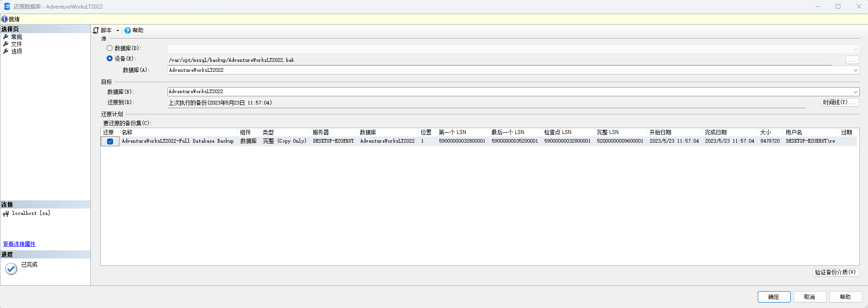Image resolution: width=868 pixels, height=308 pixels.
Task: Click the wrench icon beside 常规
Action: 5,37
